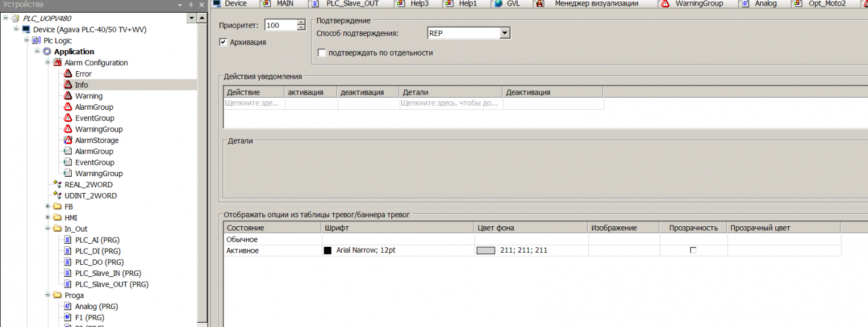Screen dimensions: 868x327
Task: Open PLC_AI program via its icon
Action: coord(68,240)
